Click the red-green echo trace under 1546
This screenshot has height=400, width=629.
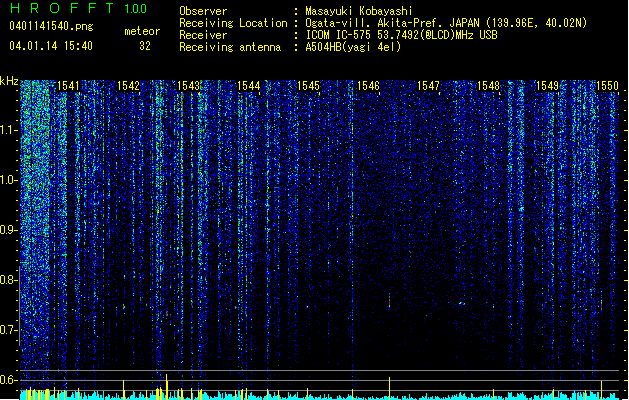point(389,301)
